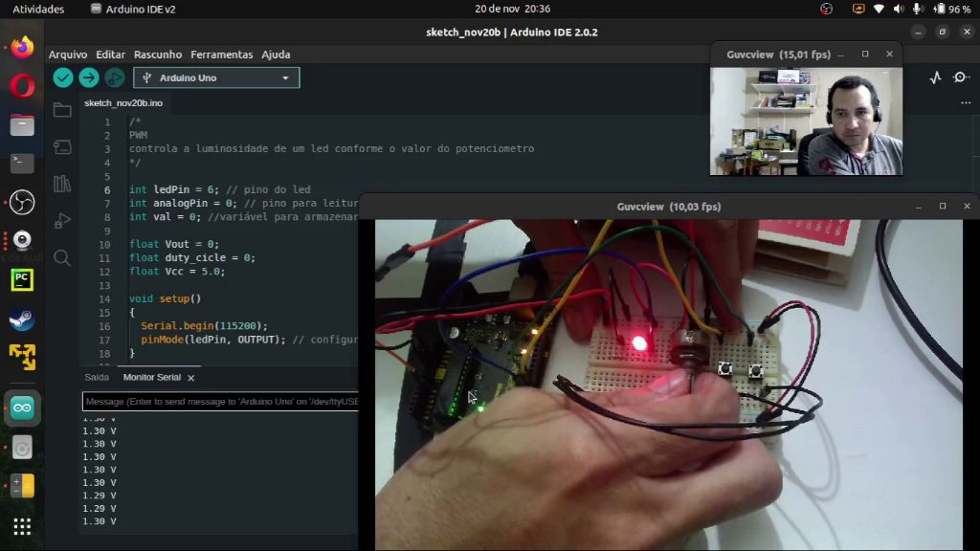980x551 pixels.
Task: Launch OBS Studio from the dock
Action: coord(21,202)
